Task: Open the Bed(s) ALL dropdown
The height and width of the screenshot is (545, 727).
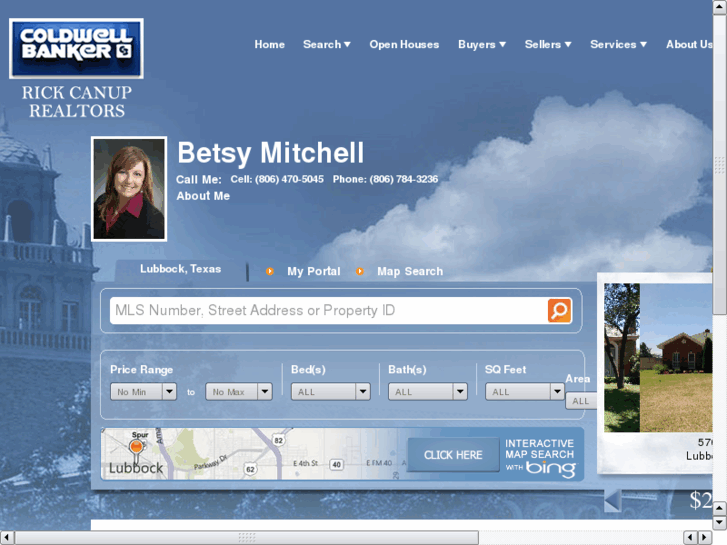Action: [x=331, y=392]
